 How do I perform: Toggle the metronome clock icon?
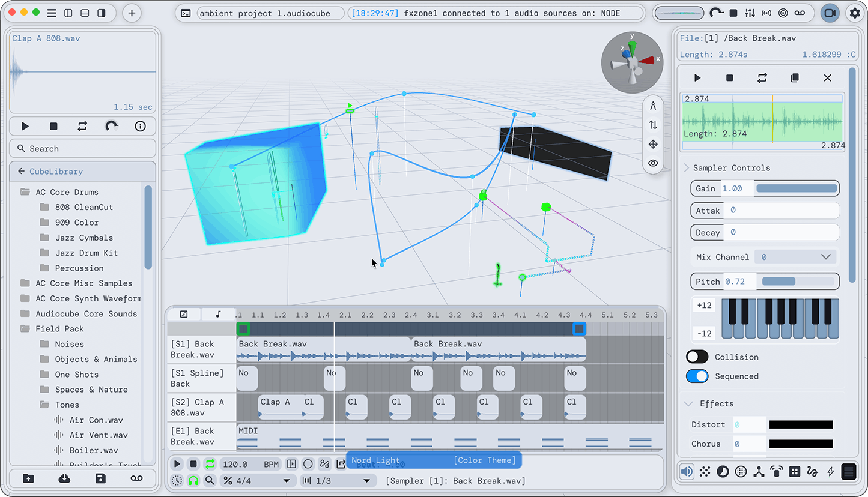pyautogui.click(x=177, y=480)
